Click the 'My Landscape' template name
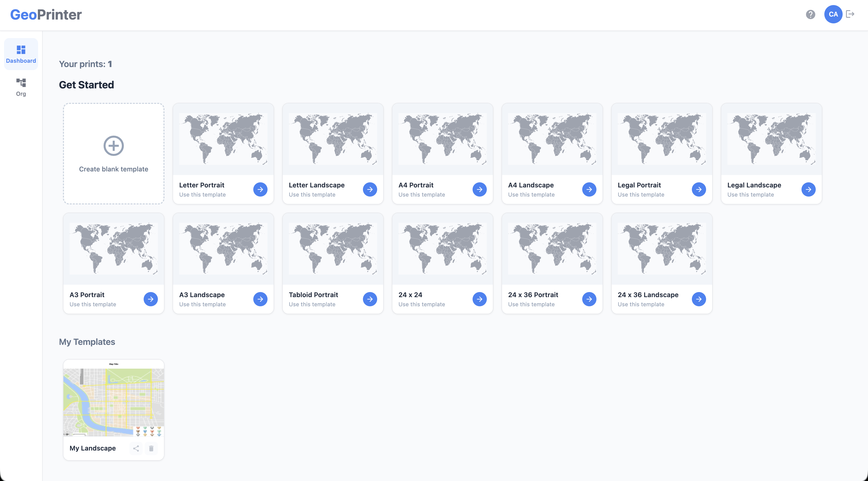This screenshot has height=481, width=868. (93, 448)
